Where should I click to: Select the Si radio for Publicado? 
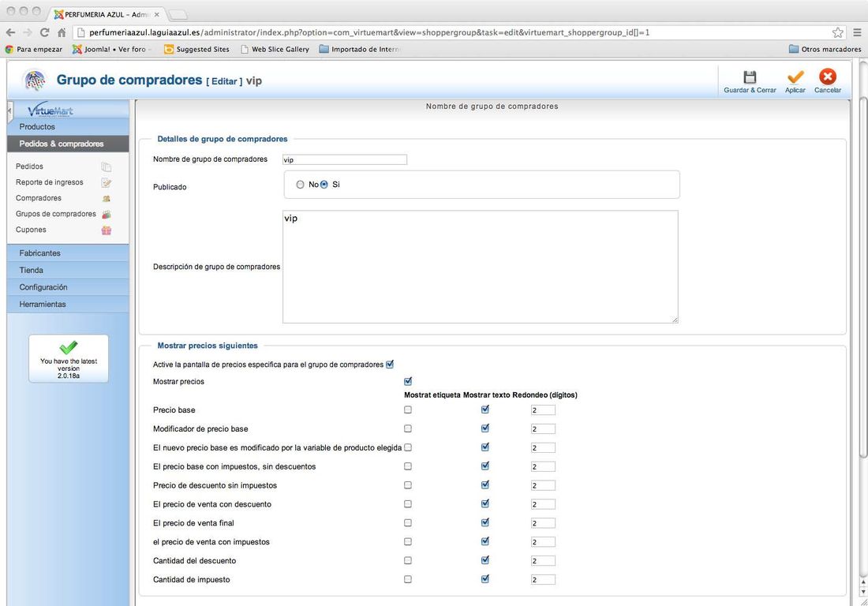coord(324,185)
